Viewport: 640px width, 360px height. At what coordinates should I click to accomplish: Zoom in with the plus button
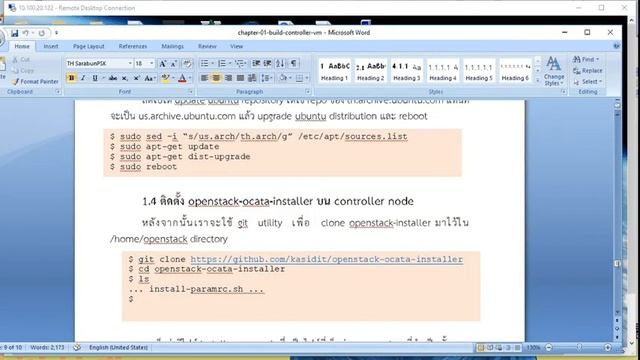pos(608,348)
